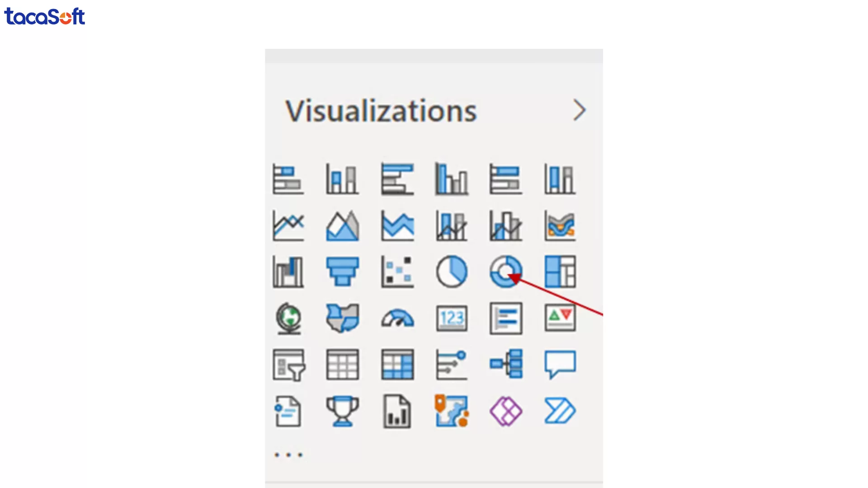The width and height of the screenshot is (868, 488).
Task: Select the donut chart visual
Action: (506, 272)
